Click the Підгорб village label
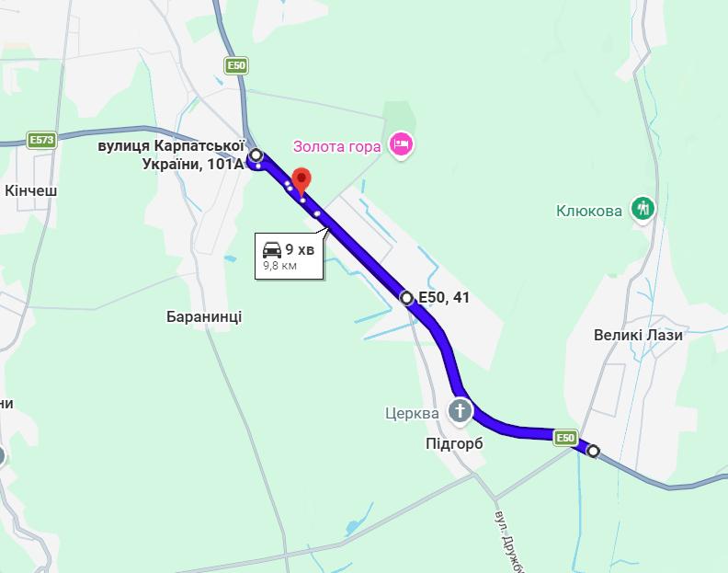Screen dimensions: 728x573 coord(454,444)
